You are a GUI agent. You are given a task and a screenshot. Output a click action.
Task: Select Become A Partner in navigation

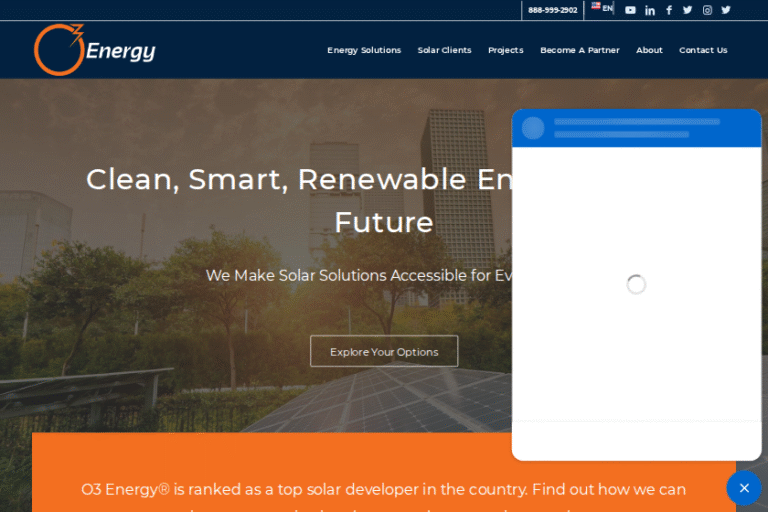579,50
